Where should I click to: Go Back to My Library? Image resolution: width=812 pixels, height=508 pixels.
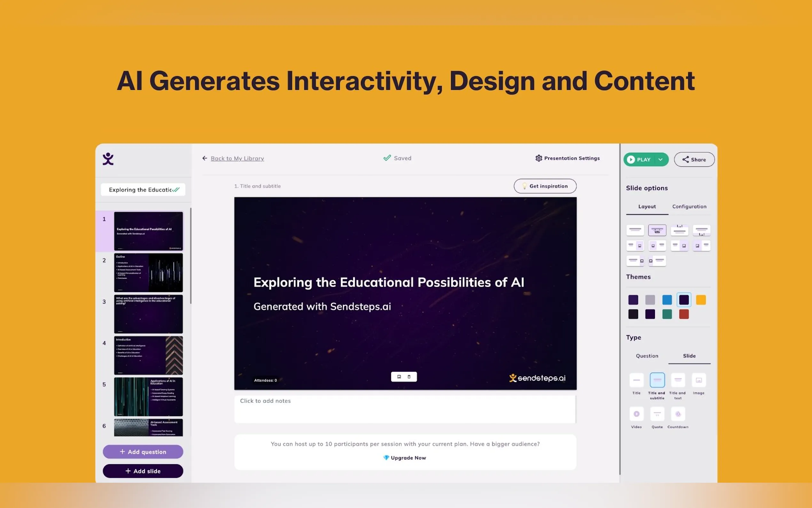237,158
